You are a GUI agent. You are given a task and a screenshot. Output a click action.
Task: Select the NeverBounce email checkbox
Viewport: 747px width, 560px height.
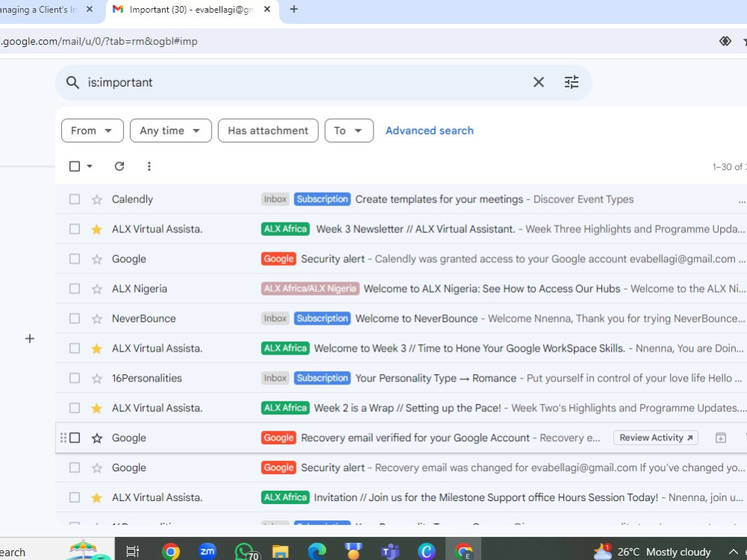coord(74,318)
